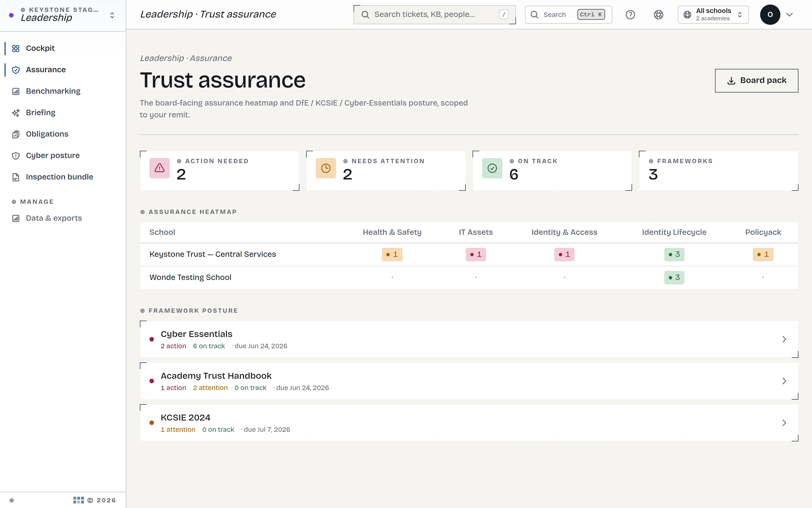Click the Academy Trust Handbook title
Screen dimensions: 812x508
pos(216,376)
